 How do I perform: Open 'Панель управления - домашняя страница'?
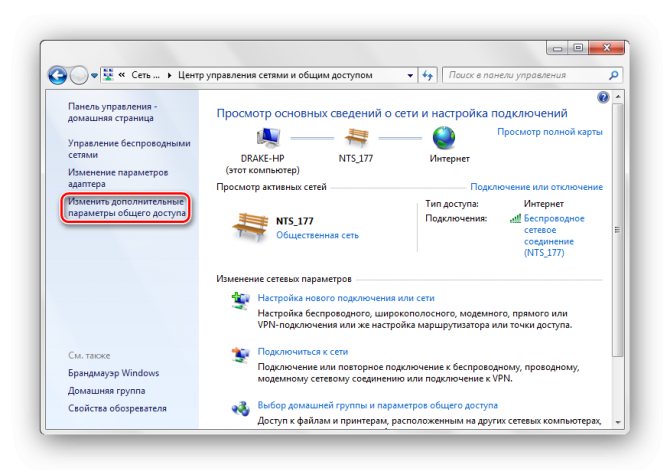(x=113, y=112)
